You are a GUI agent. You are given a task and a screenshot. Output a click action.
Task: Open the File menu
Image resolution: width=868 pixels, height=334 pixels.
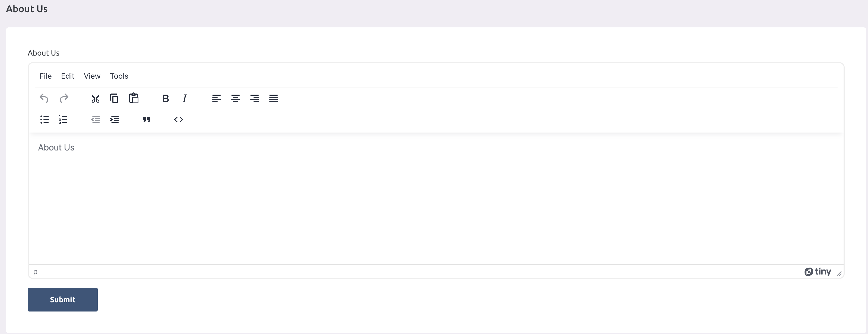point(46,76)
